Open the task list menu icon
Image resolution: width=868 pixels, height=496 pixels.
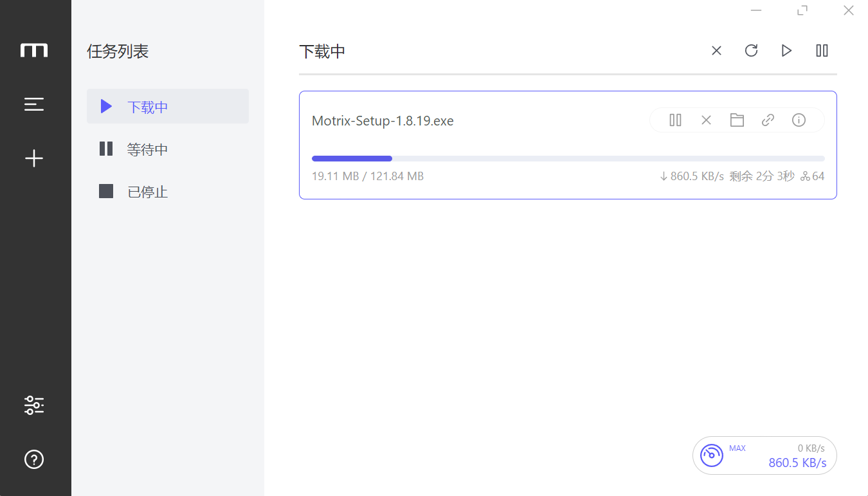click(34, 104)
